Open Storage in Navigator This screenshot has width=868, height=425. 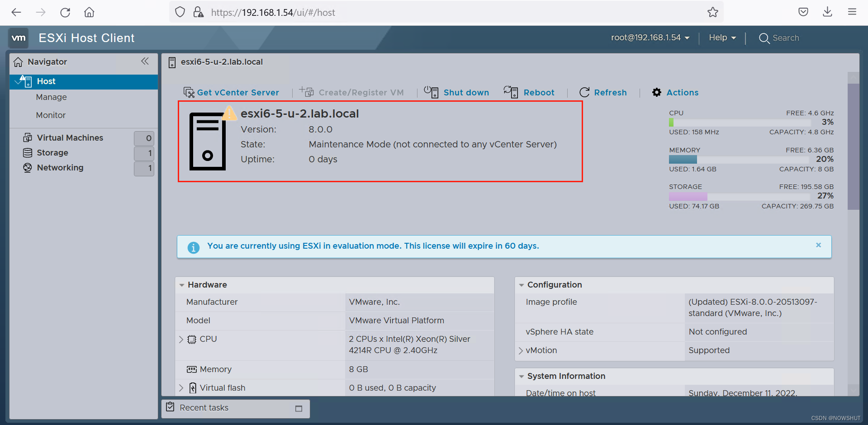point(52,153)
